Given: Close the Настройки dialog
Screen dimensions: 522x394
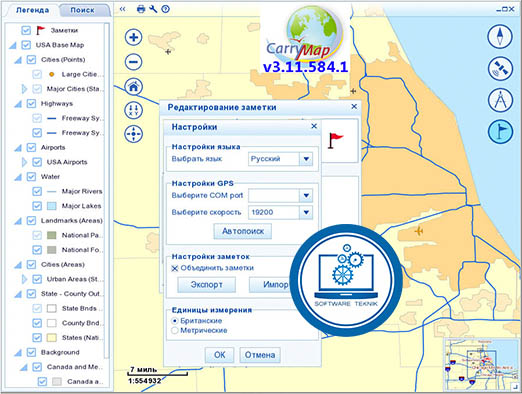Looking at the screenshot, I should 314,126.
